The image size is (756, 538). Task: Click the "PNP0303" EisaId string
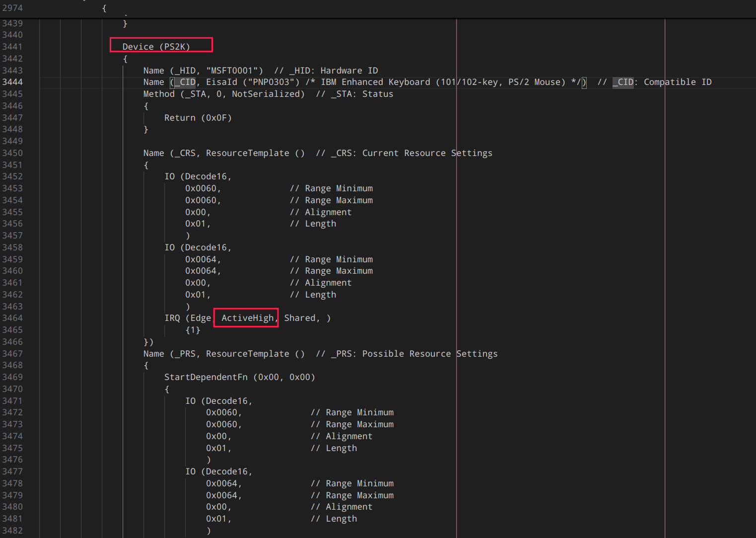[x=271, y=82]
